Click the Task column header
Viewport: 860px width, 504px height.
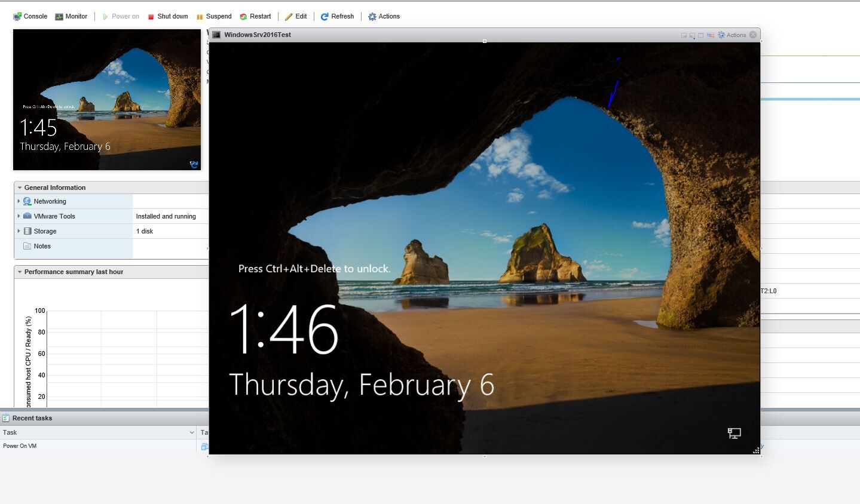pyautogui.click(x=98, y=432)
